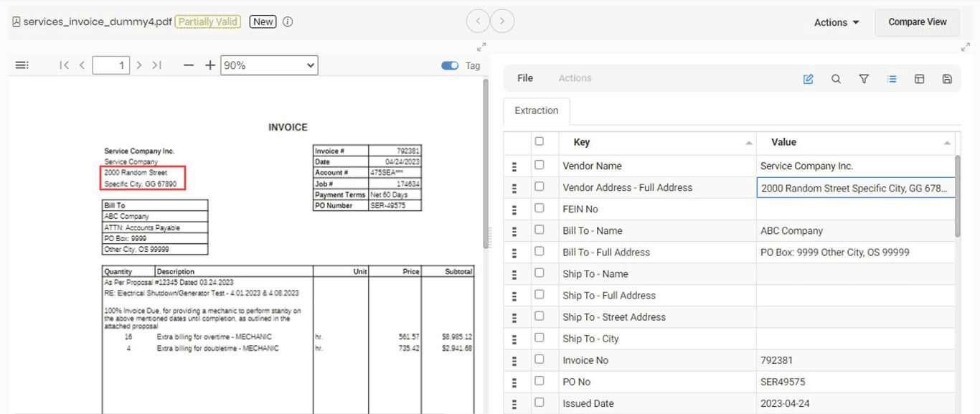Jump to first page of PDF

(x=65, y=65)
